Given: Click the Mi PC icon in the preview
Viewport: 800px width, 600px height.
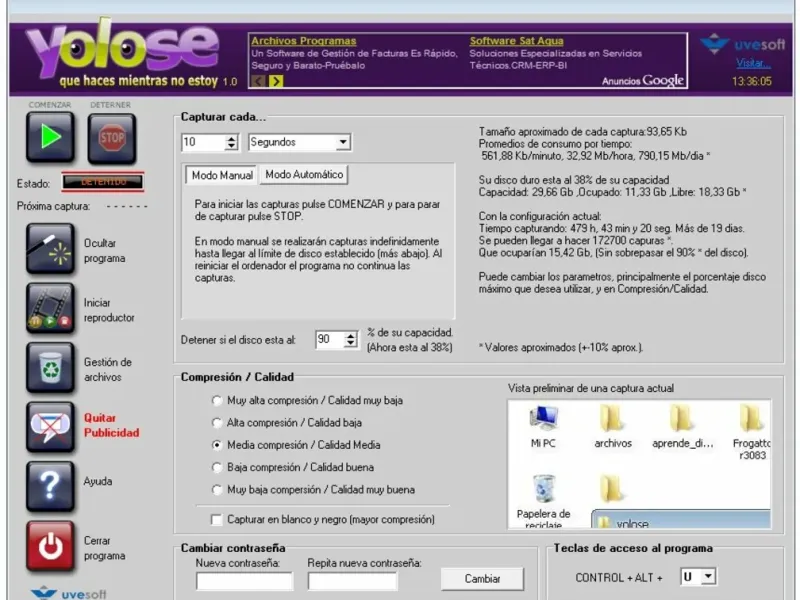Looking at the screenshot, I should pos(543,427).
